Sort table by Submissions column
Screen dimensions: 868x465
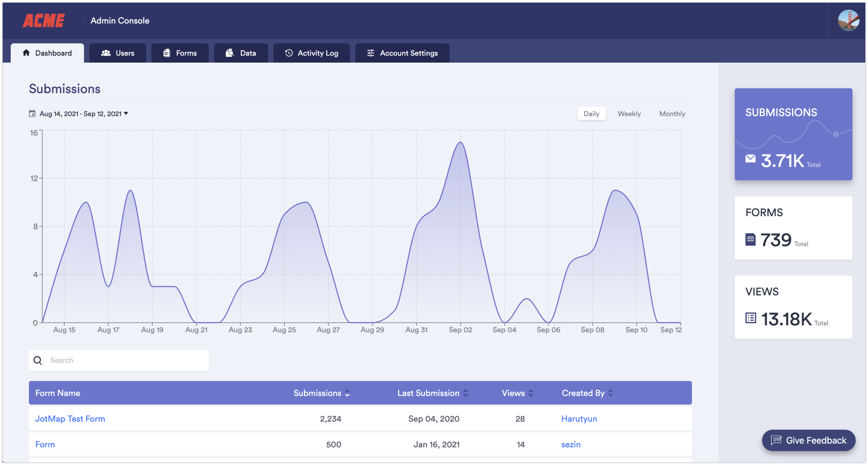(321, 393)
